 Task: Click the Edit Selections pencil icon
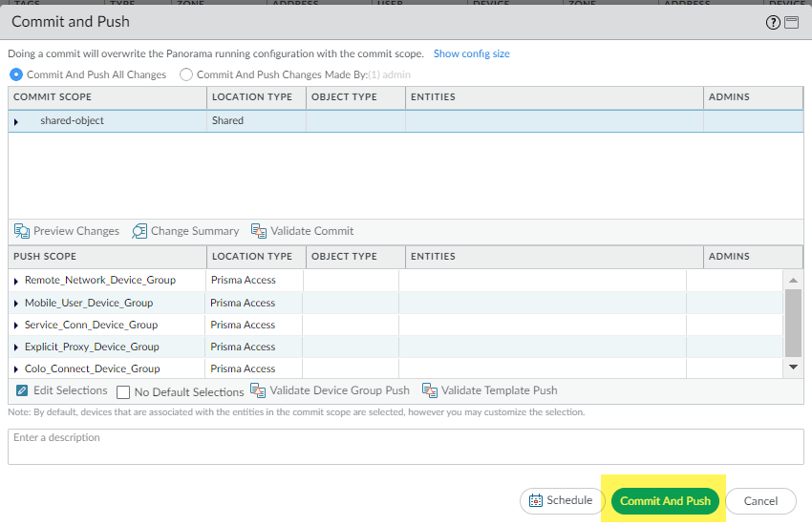pyautogui.click(x=22, y=390)
